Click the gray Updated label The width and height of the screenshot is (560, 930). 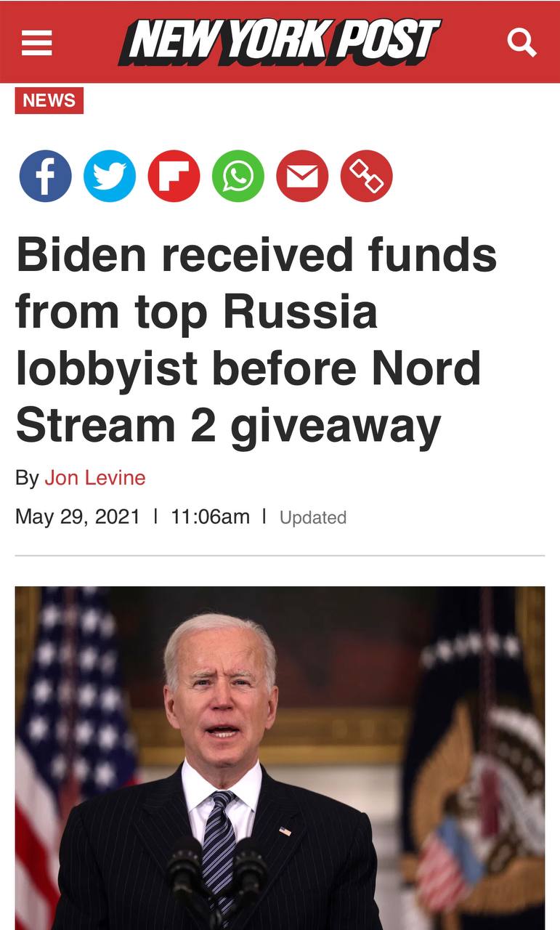(313, 517)
